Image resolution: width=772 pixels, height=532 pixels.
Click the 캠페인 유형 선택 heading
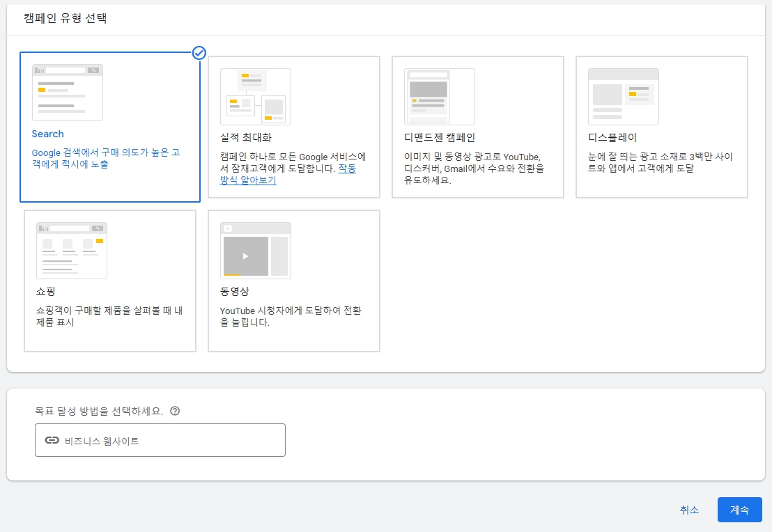(x=65, y=18)
